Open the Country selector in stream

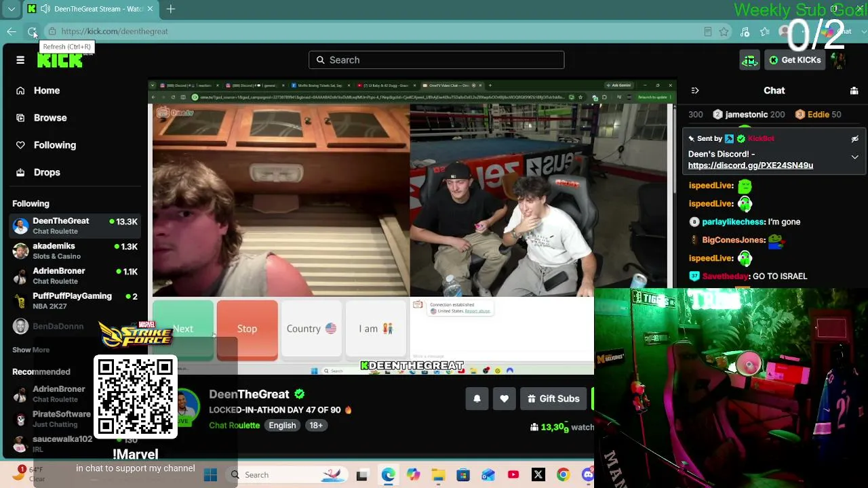(x=311, y=329)
